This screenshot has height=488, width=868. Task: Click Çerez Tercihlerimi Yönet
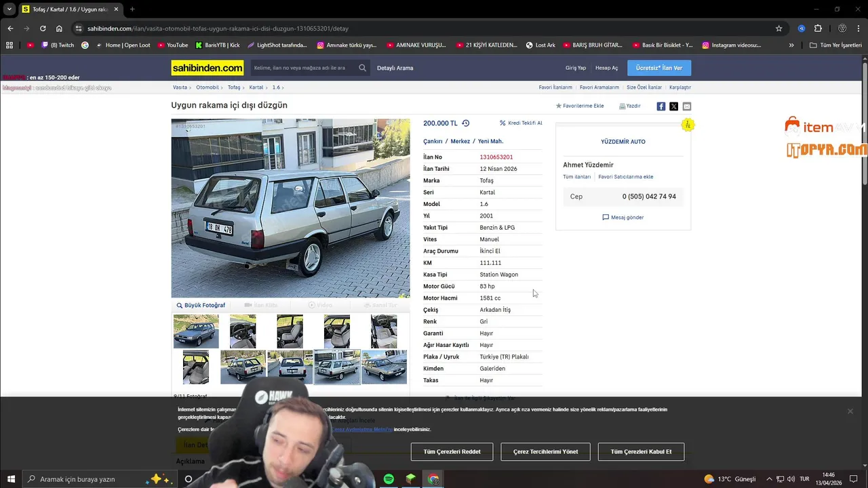(545, 451)
